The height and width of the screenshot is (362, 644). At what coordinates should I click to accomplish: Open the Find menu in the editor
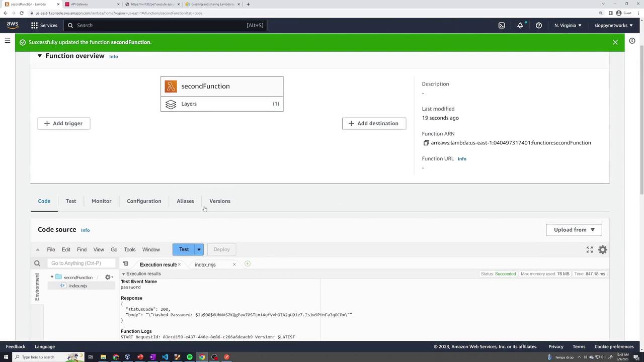(x=82, y=249)
